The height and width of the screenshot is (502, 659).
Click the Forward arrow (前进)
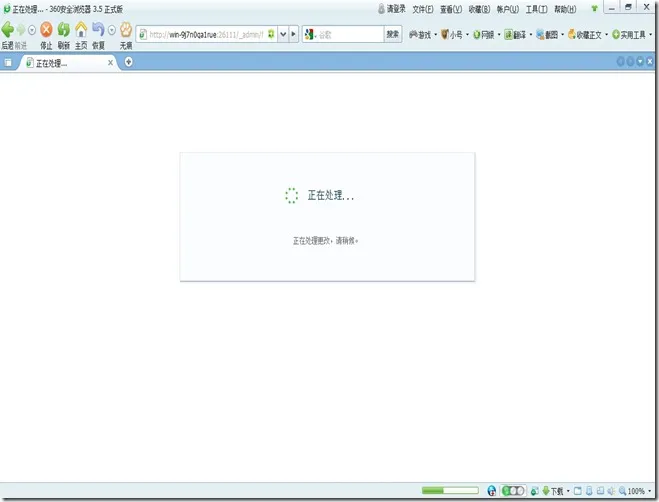click(x=21, y=30)
